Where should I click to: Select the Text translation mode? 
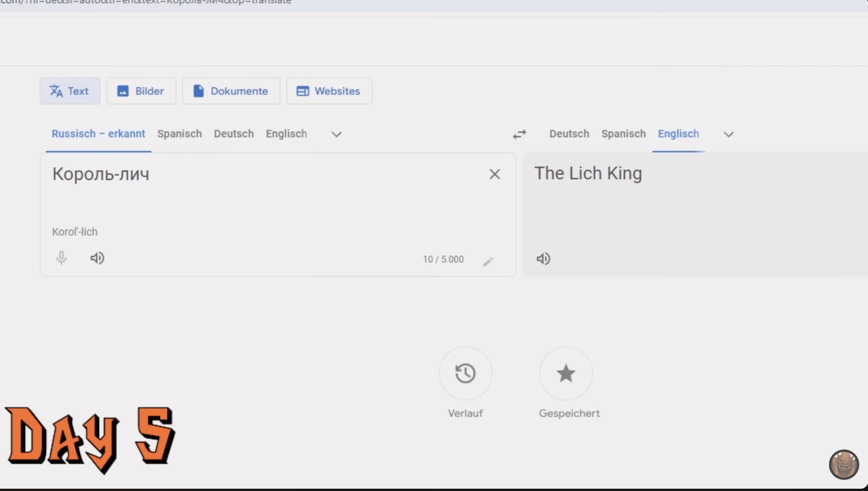(x=70, y=91)
